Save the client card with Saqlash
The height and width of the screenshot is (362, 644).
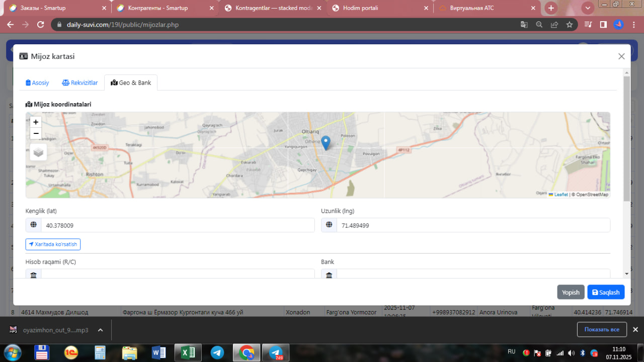(x=606, y=292)
